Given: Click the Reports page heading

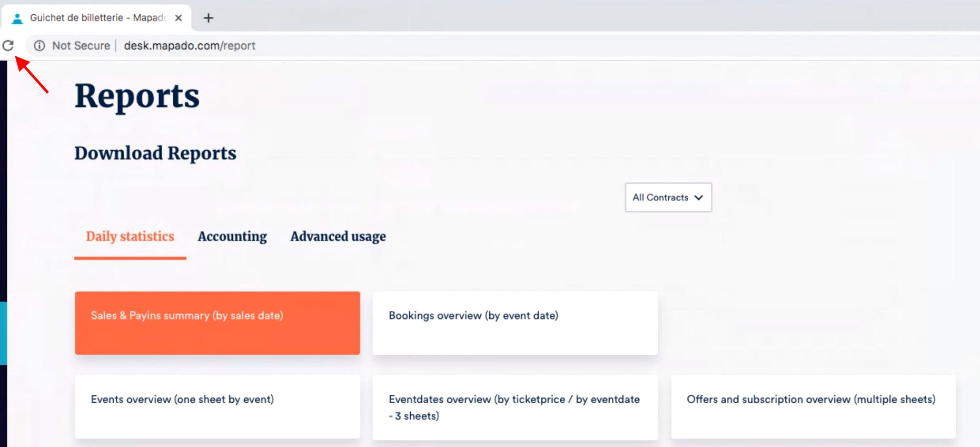Looking at the screenshot, I should click(x=137, y=96).
